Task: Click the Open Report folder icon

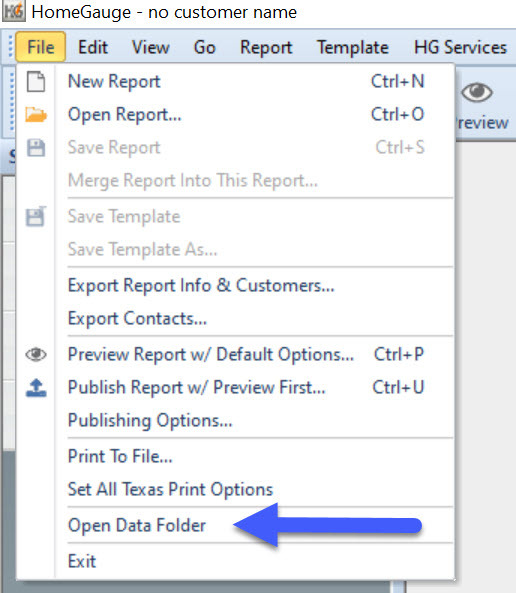Action: point(36,114)
